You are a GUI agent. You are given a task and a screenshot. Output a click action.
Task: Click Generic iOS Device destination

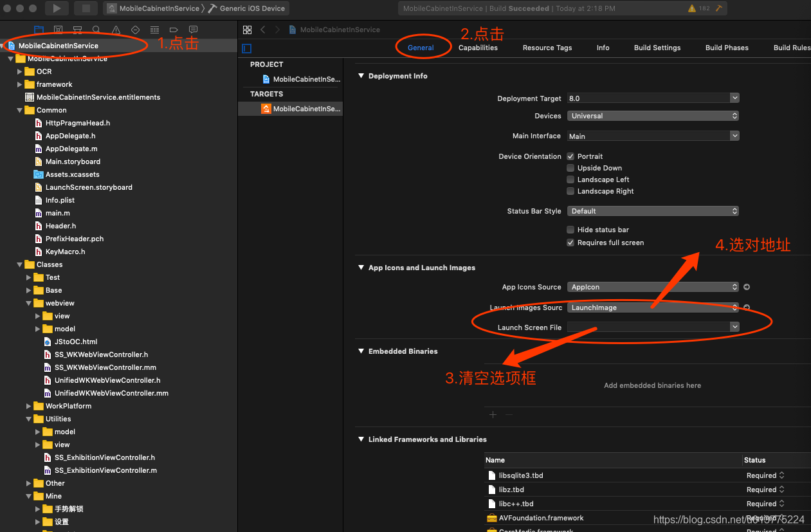tap(247, 8)
